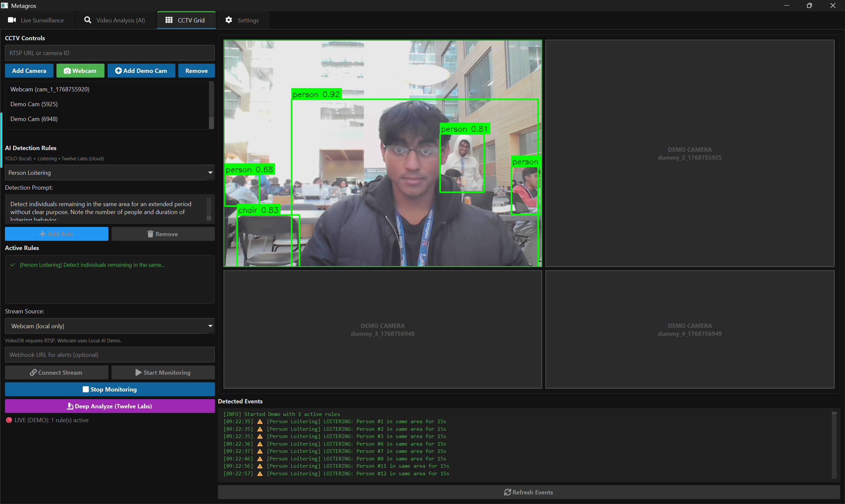Click the blue Add Rule button
845x504 pixels.
(56, 234)
